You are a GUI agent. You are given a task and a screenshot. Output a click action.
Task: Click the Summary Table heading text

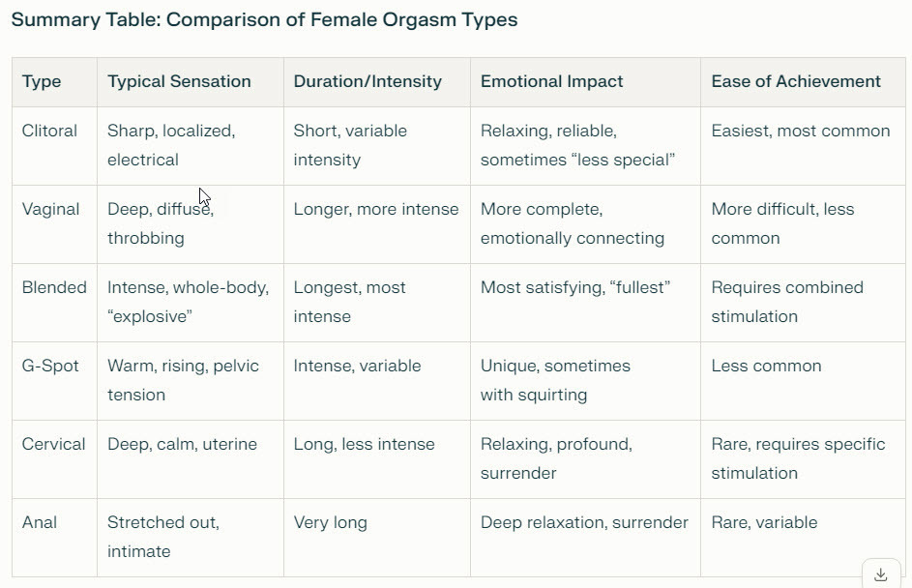click(264, 19)
